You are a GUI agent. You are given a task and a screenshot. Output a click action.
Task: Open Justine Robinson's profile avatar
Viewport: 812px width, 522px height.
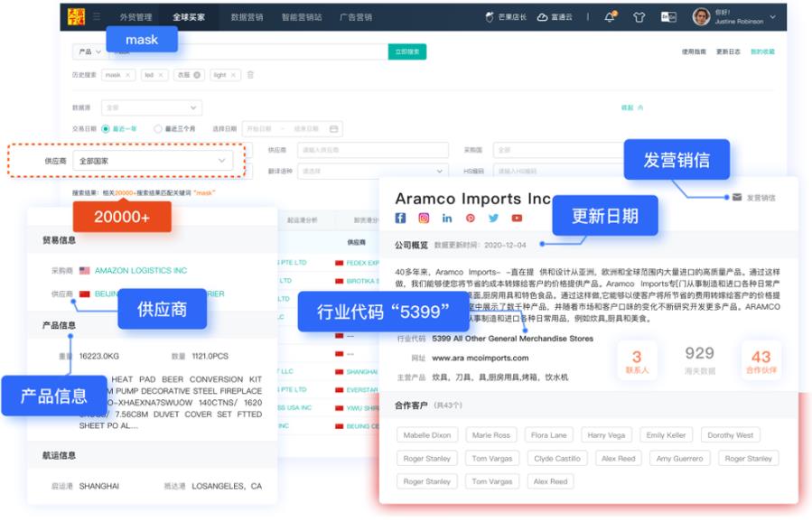[701, 16]
